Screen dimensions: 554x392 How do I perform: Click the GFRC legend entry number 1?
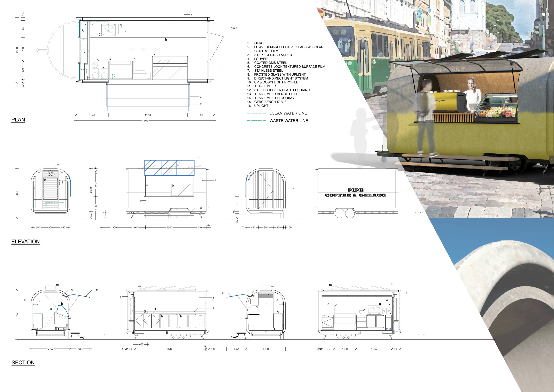pos(259,43)
